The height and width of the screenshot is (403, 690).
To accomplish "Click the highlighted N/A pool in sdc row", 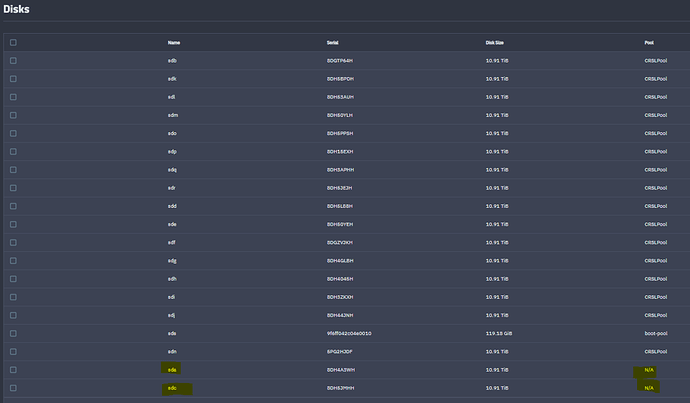I will coord(649,388).
